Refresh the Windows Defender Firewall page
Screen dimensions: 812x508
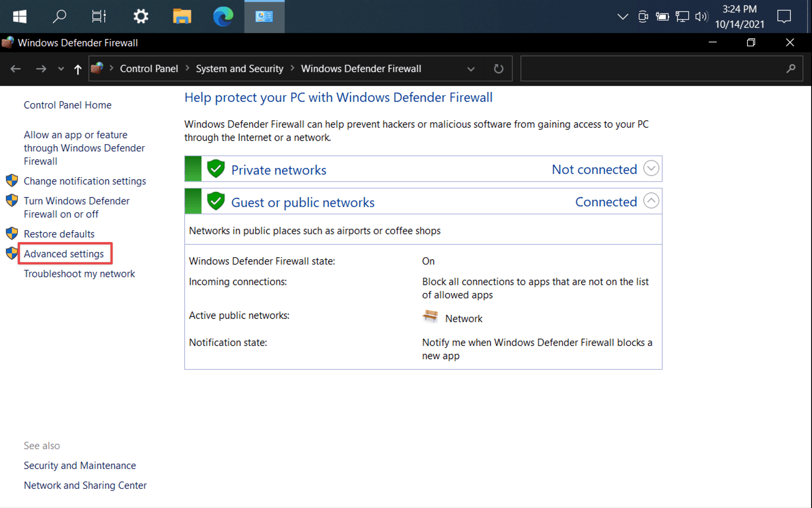point(498,69)
